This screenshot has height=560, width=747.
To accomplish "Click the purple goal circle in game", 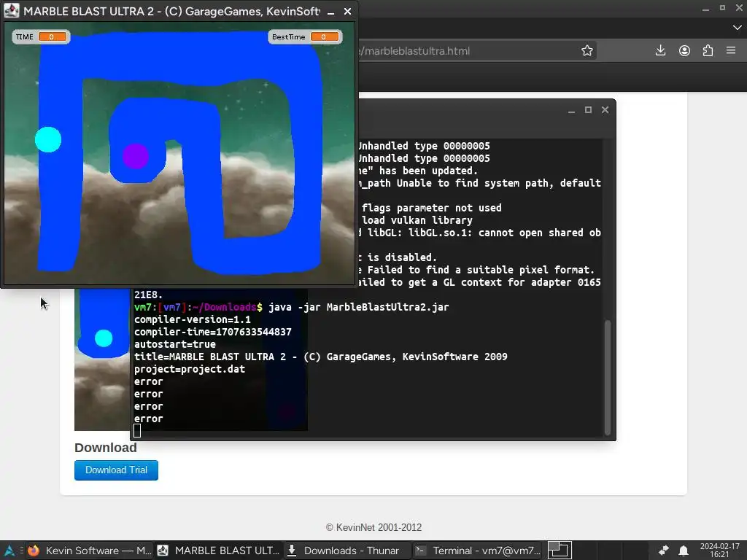I will coord(136,156).
